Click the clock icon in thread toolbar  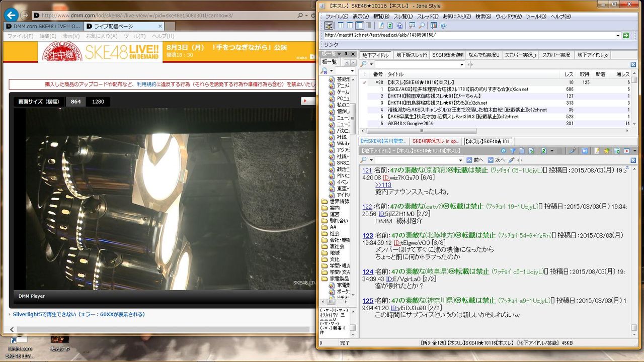[x=504, y=151]
